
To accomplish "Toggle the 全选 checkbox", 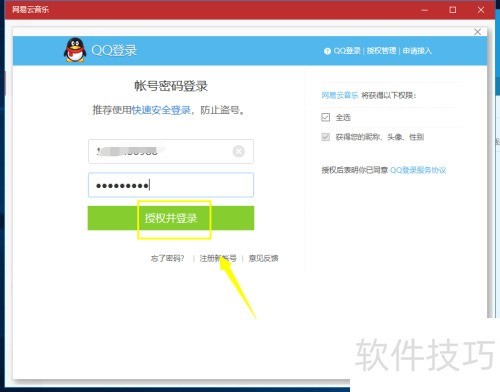I will coord(326,117).
